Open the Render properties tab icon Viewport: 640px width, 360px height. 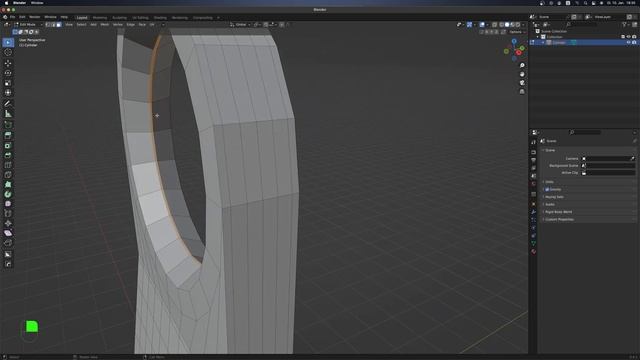coord(533,152)
